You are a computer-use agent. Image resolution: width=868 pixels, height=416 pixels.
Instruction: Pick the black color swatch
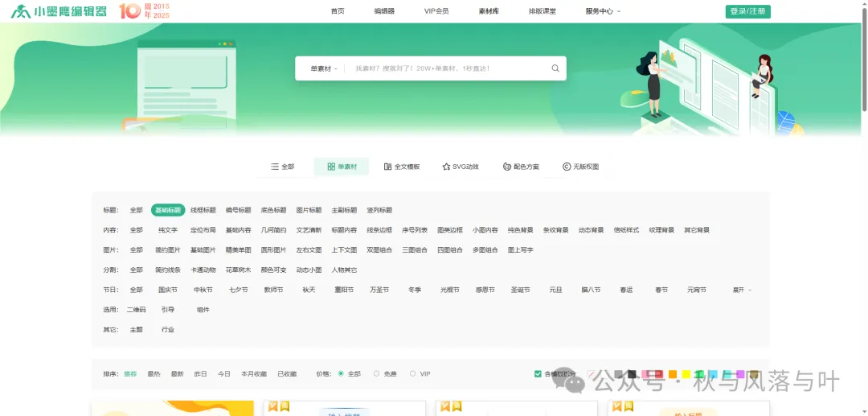(633, 374)
